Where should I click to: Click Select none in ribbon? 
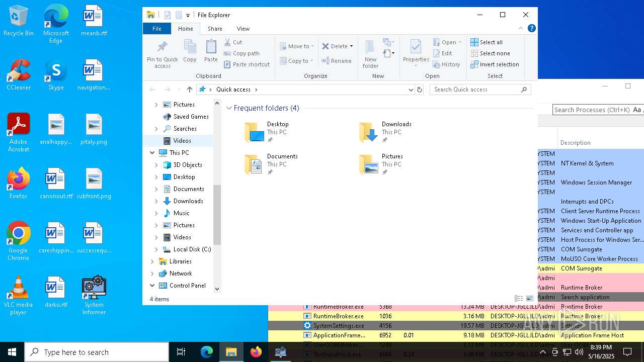490,53
